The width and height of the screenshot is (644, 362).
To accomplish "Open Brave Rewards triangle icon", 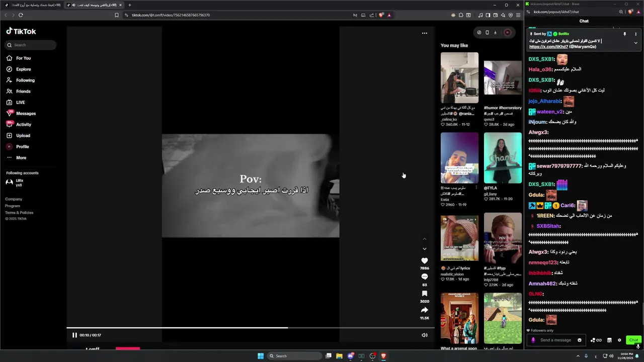I will pos(389,15).
